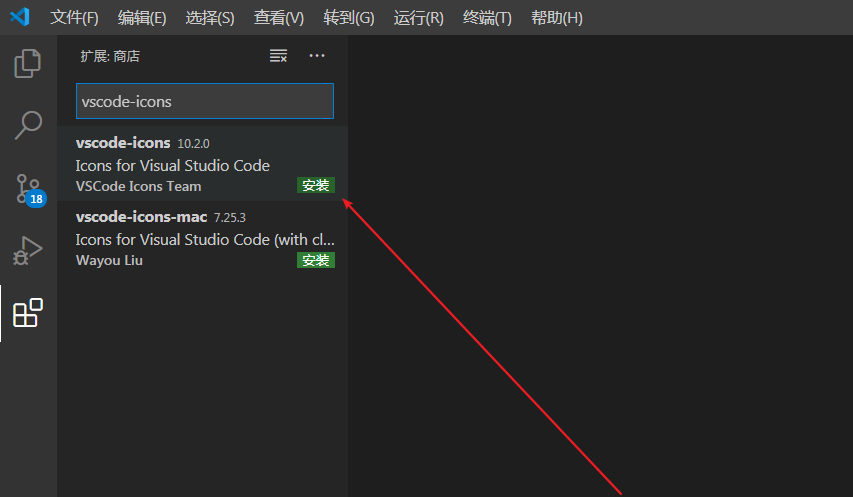Install the vscode-icons-mac extension
The height and width of the screenshot is (497, 853).
[316, 260]
